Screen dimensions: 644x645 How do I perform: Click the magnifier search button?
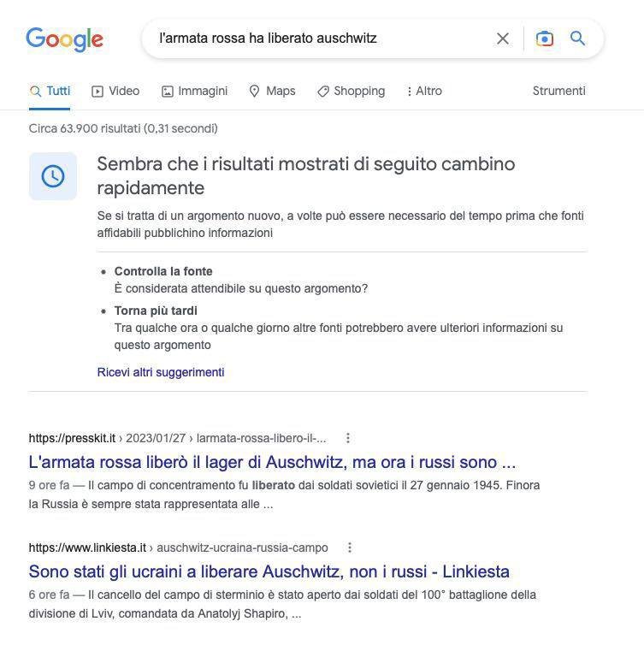pos(578,38)
